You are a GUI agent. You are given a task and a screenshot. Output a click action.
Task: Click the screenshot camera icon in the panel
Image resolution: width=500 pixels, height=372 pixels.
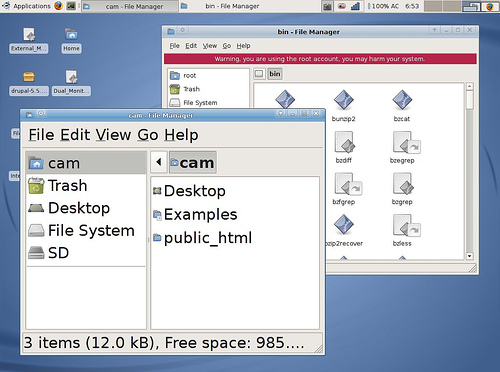click(327, 6)
